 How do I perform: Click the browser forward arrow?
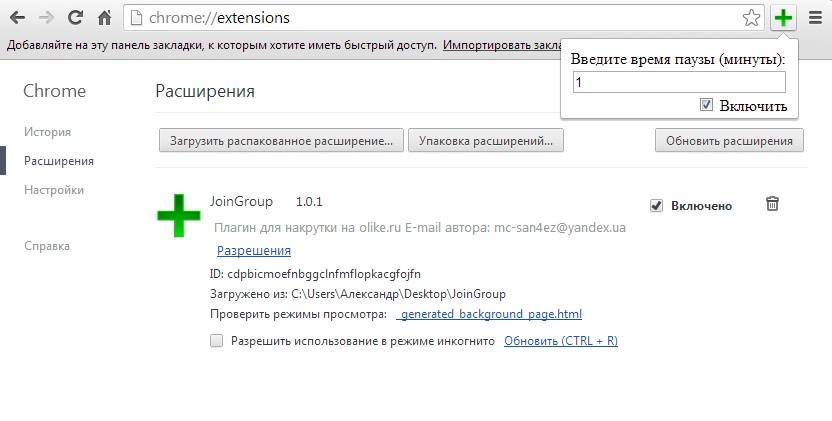(x=46, y=17)
